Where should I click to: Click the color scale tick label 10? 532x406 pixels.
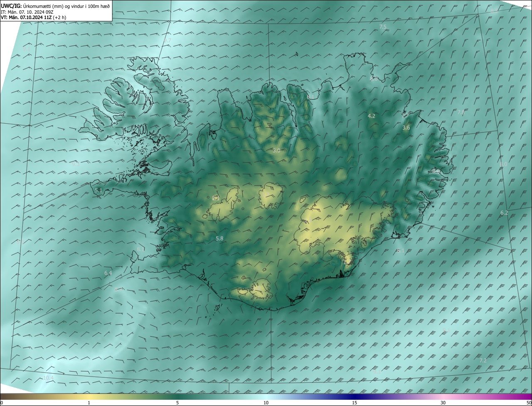tap(266, 403)
